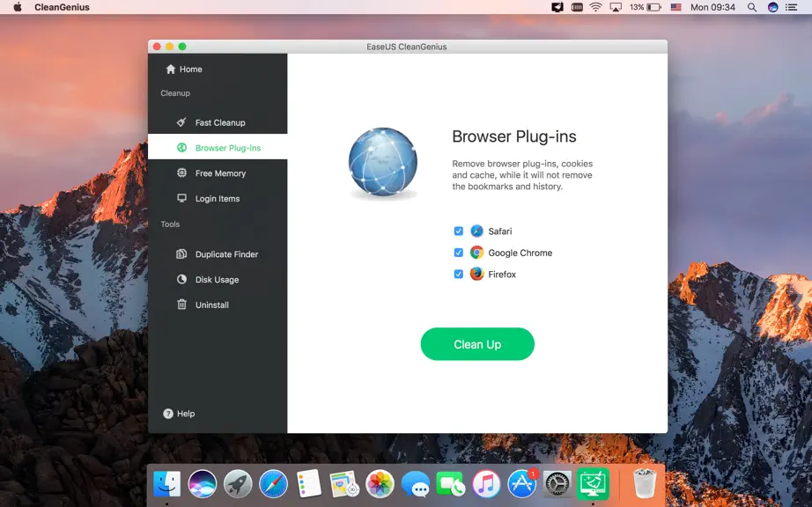Open App Store in the Dock
This screenshot has width=812, height=507.
tap(522, 484)
